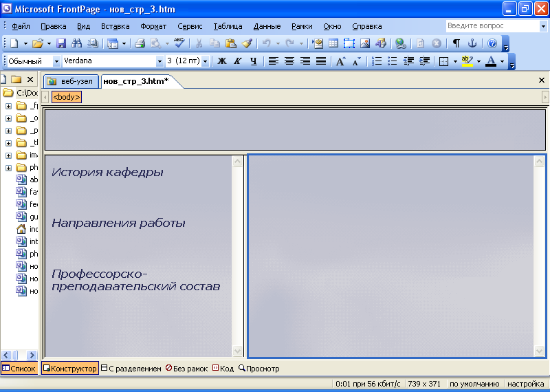Click the bookmark anchor icon
550x392 pixels.
pos(472,43)
